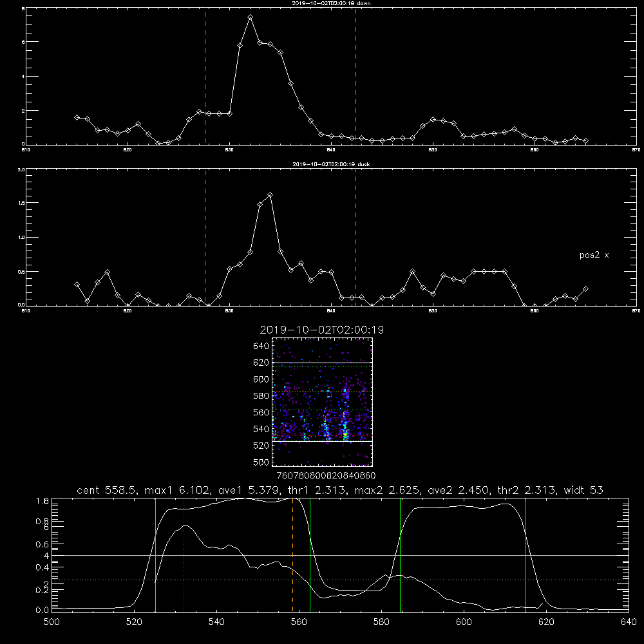Click the "cent 558.5" value in stats line
Screen dimensions: 644x644
(106, 490)
